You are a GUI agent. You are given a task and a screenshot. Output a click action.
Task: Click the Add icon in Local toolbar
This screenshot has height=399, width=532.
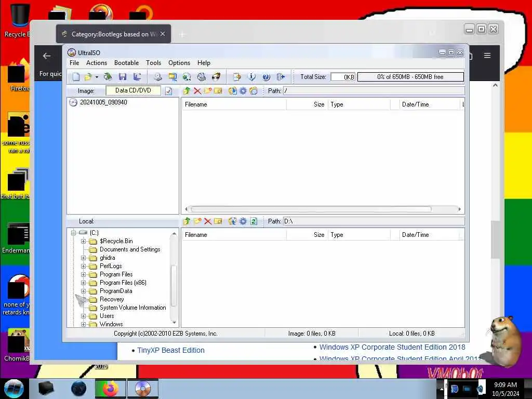click(233, 221)
